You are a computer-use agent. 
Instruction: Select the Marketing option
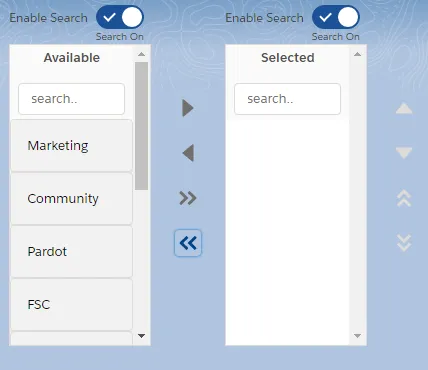tap(72, 146)
